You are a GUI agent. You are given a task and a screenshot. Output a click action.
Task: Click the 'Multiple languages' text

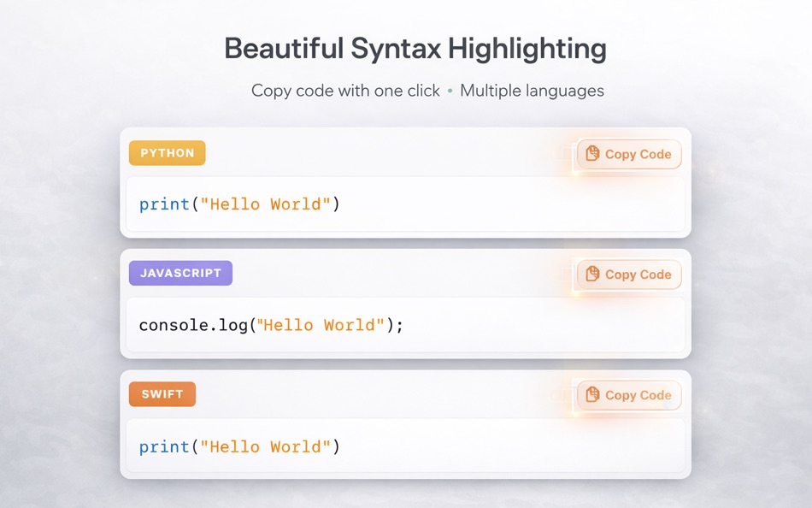(532, 91)
